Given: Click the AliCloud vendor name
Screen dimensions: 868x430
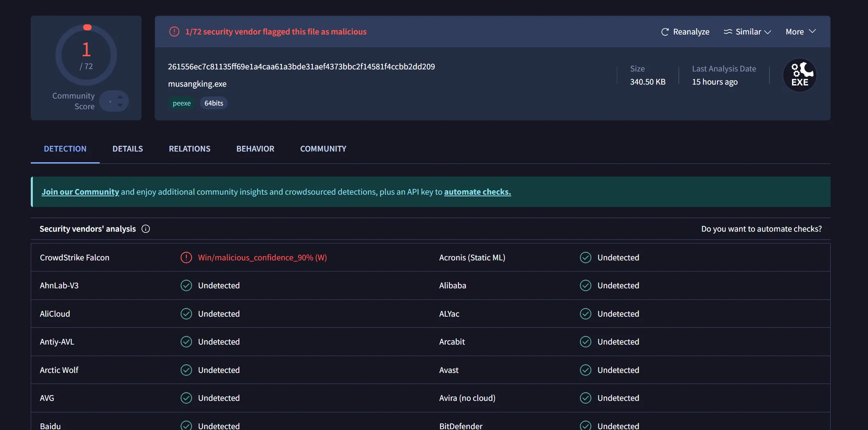Looking at the screenshot, I should click(x=55, y=314).
